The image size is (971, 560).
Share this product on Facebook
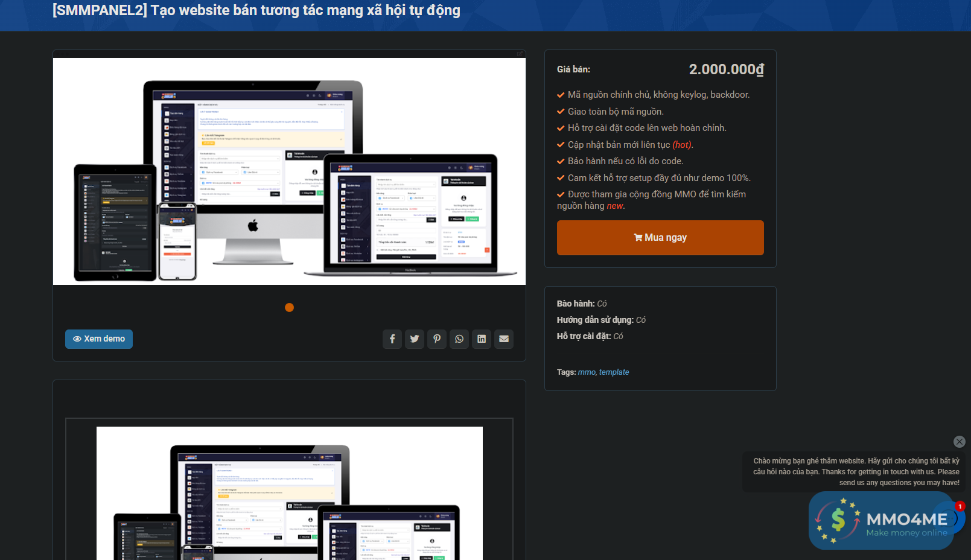(x=392, y=339)
